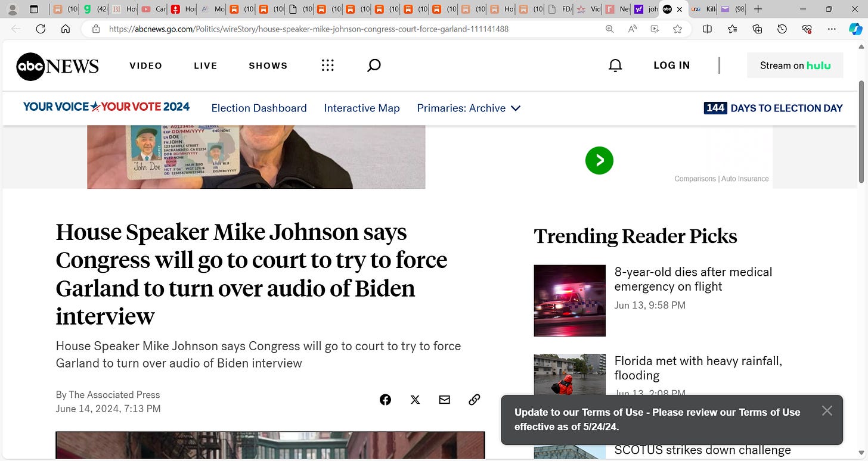This screenshot has height=461, width=868.
Task: Click the 'Trending Reader Picks' heading
Action: [635, 236]
